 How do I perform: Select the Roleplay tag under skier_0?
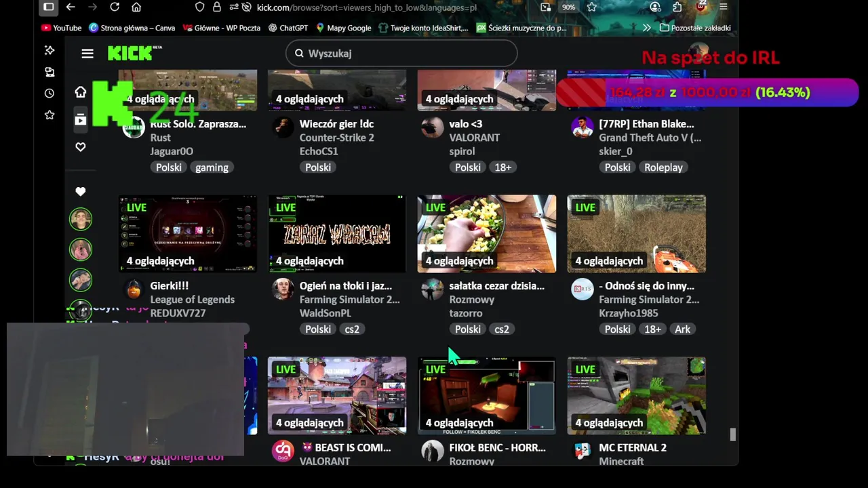663,167
